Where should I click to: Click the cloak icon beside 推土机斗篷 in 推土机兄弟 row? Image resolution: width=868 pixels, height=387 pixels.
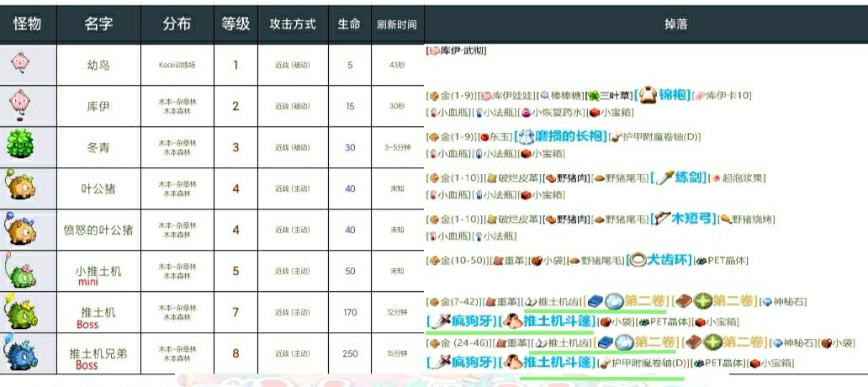511,363
